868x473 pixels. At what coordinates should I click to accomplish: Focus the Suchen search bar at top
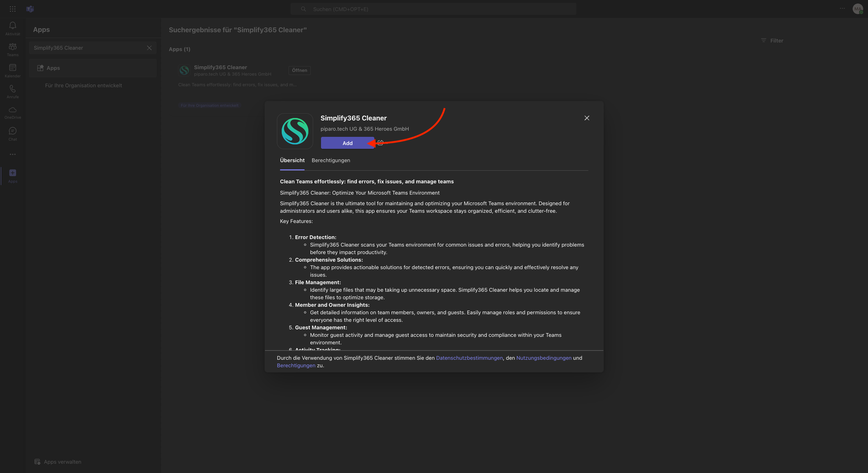point(433,9)
